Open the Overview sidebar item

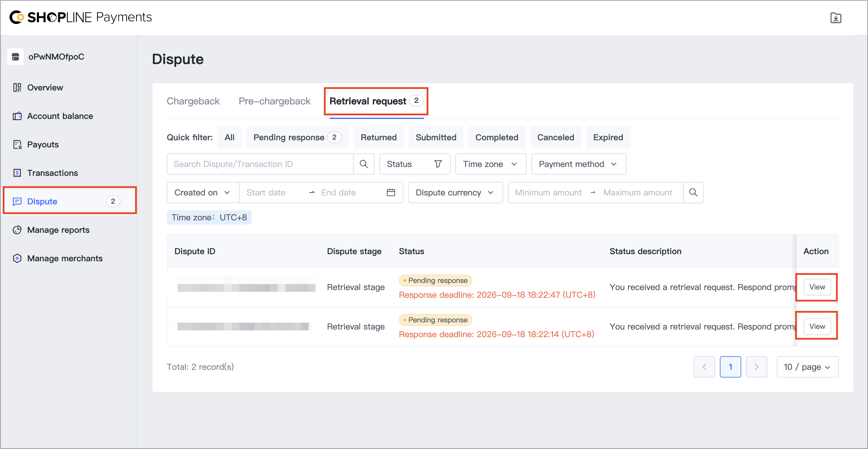tap(69, 87)
